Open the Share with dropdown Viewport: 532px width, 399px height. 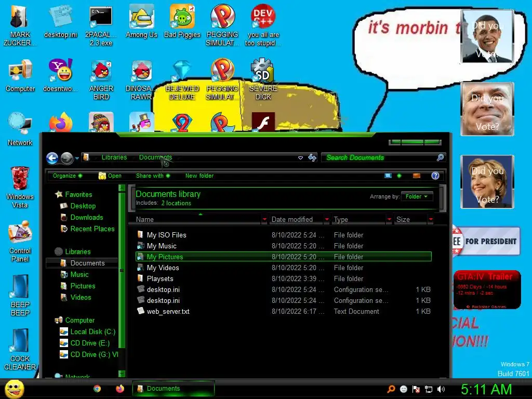point(153,176)
